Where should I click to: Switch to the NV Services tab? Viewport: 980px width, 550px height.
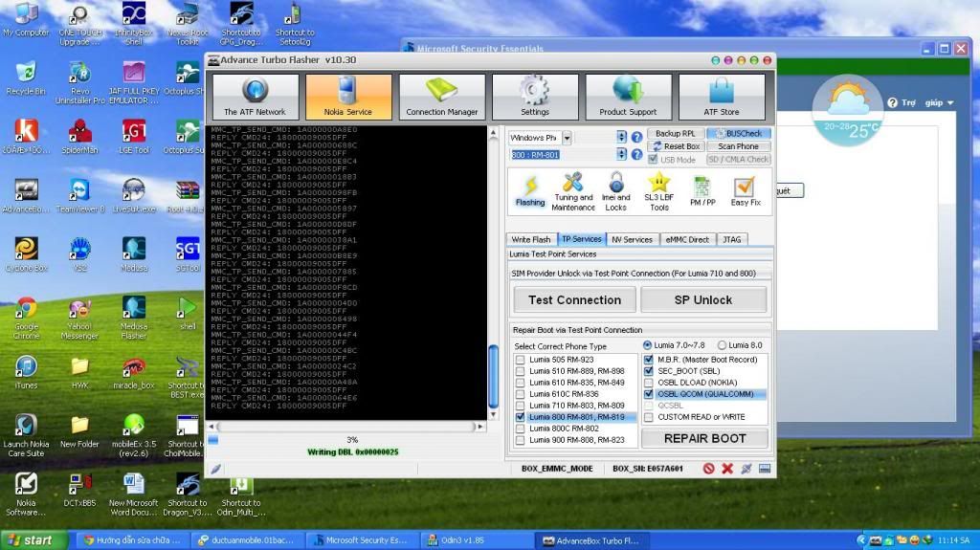[632, 239]
